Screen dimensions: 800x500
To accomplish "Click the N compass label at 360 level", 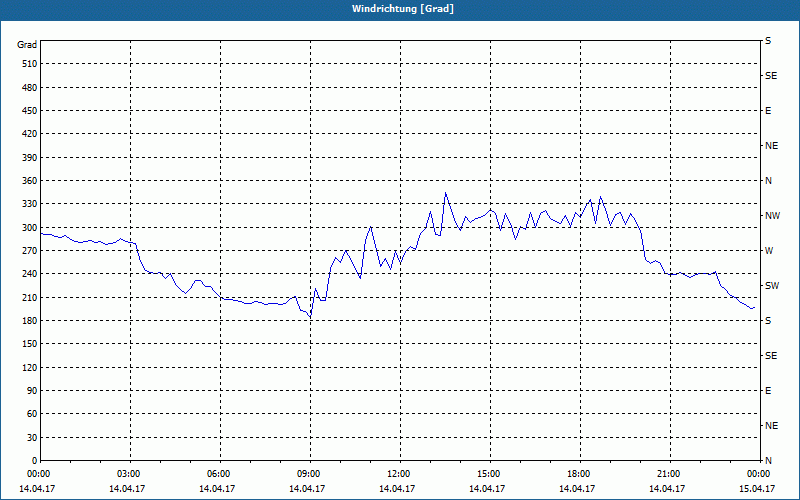I will coord(768,181).
